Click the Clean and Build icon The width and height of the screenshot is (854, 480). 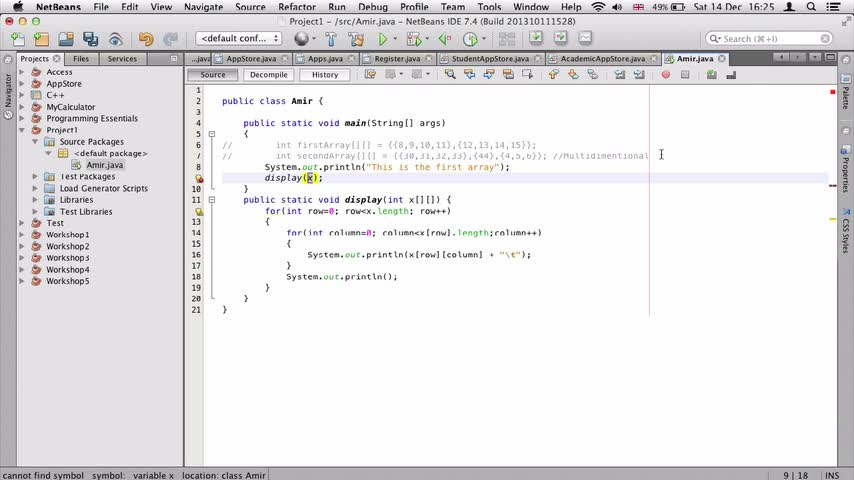(356, 39)
